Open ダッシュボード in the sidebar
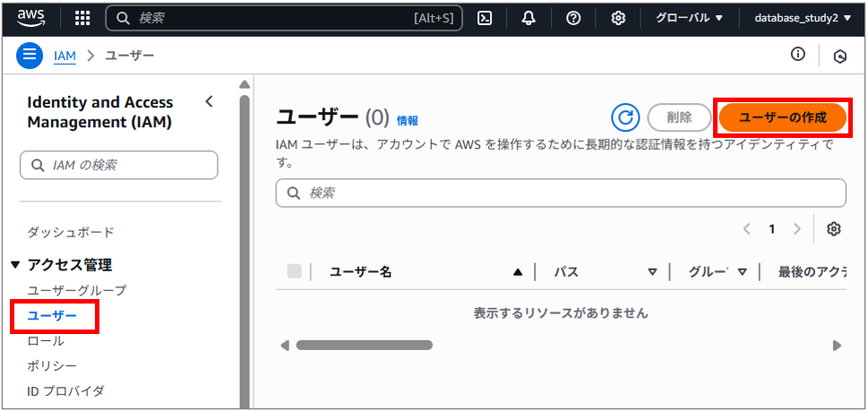 point(70,232)
